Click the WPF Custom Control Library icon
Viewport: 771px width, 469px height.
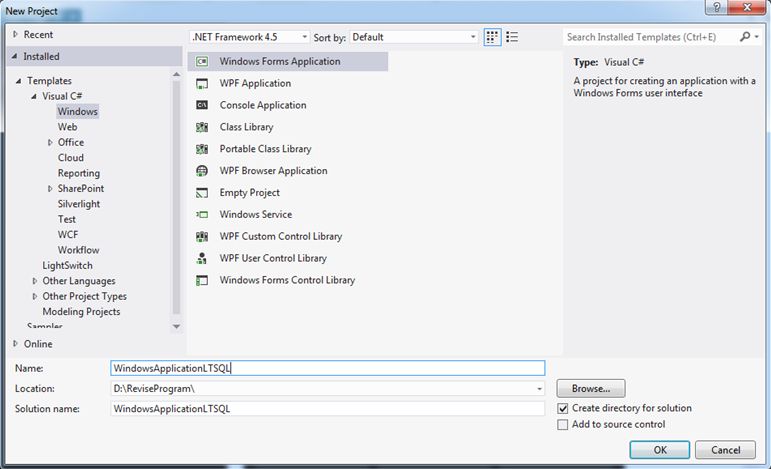pyautogui.click(x=202, y=236)
